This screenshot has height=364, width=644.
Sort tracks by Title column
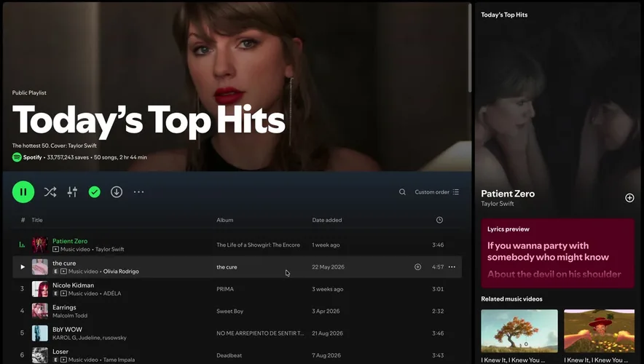click(x=37, y=220)
